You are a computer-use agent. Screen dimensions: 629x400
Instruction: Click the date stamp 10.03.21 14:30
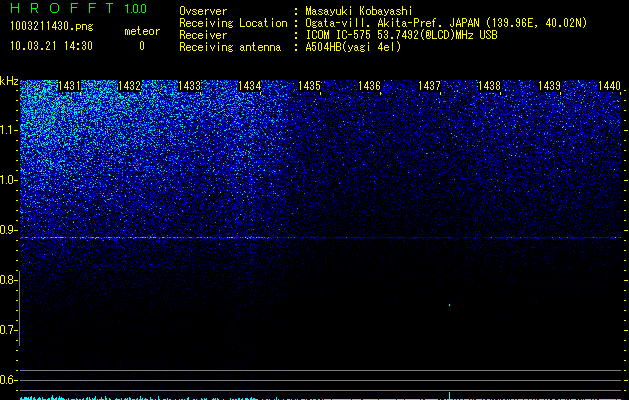(x=51, y=46)
